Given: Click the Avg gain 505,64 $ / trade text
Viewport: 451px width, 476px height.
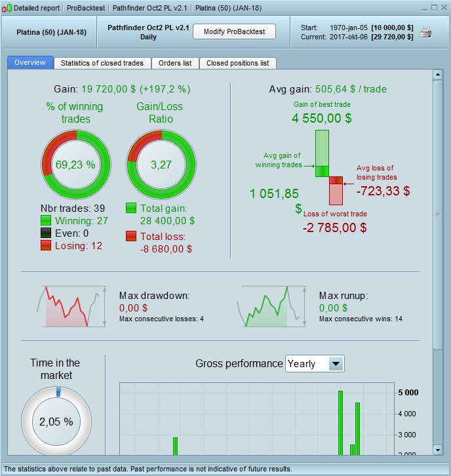Looking at the screenshot, I should point(328,89).
